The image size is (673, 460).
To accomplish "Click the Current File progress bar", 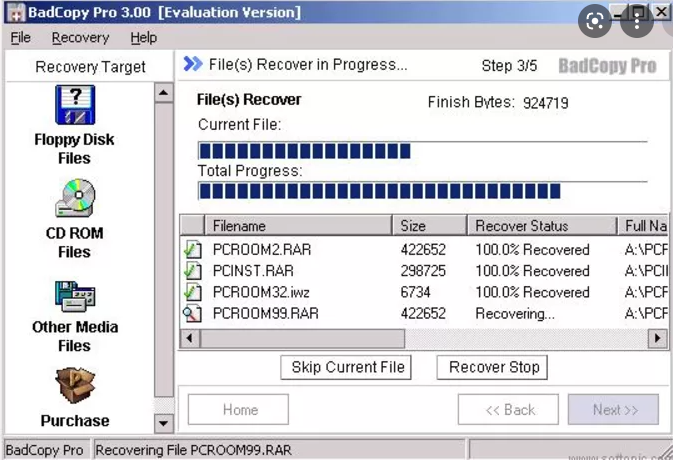I will coord(423,151).
